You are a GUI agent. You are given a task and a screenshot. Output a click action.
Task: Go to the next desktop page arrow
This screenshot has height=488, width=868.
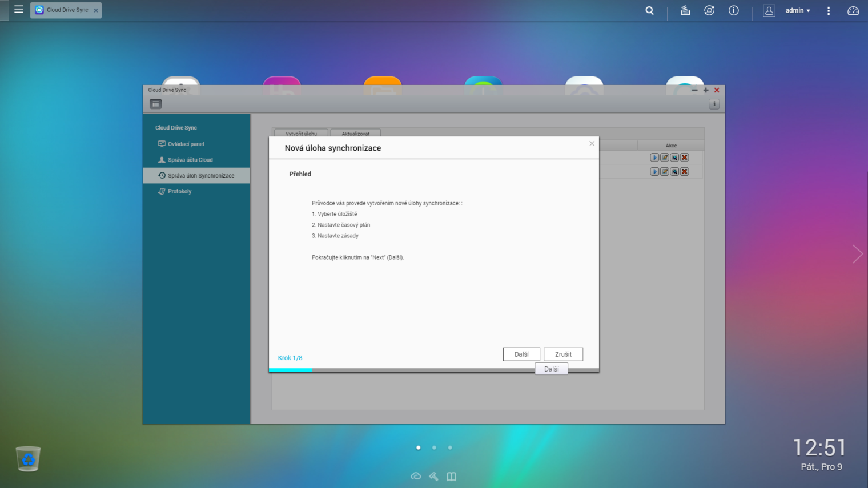[857, 253]
